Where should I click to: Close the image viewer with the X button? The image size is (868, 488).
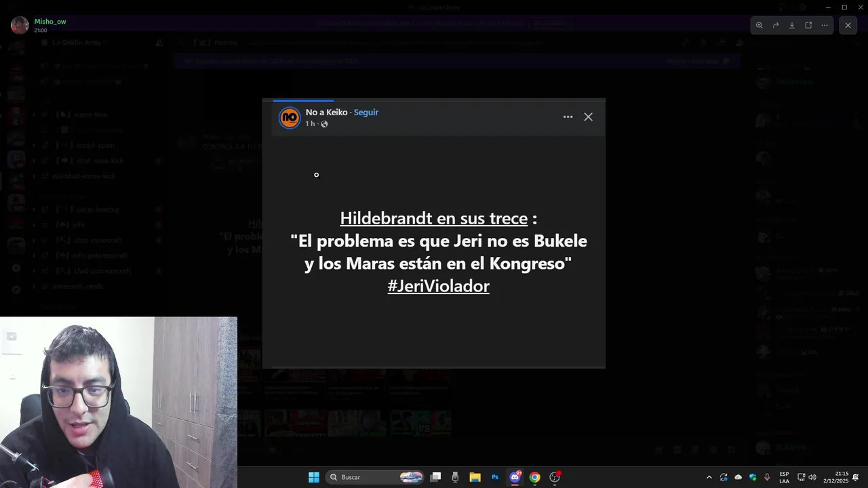(x=848, y=25)
